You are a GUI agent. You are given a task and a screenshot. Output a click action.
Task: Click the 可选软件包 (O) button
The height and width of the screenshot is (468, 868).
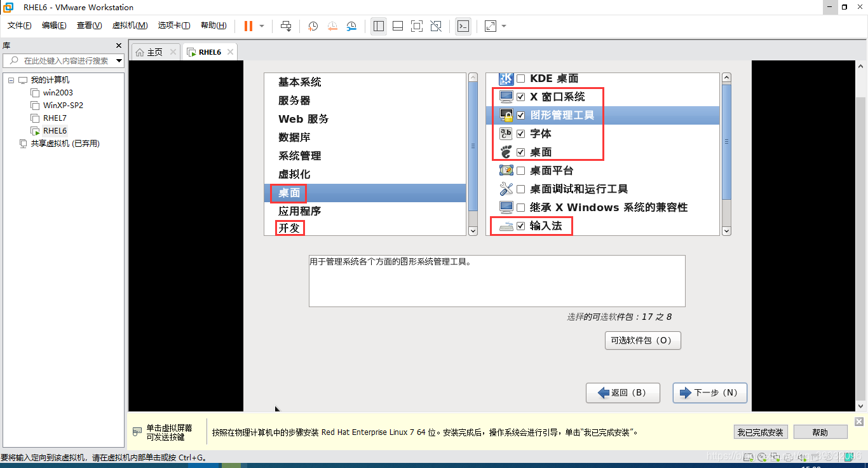pos(643,341)
